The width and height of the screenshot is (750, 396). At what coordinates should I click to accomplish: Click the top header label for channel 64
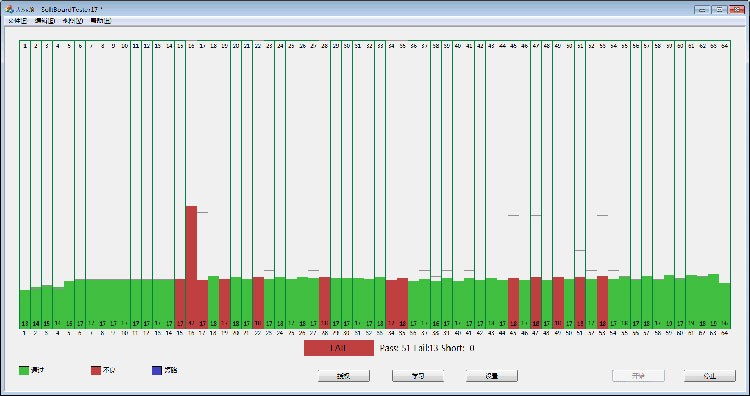[724, 46]
